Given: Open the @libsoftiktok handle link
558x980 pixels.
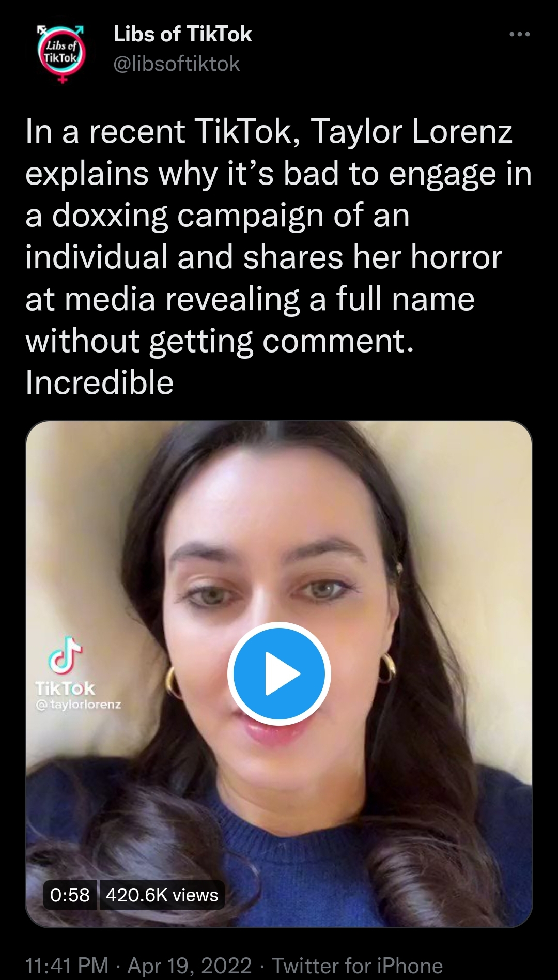Looking at the screenshot, I should tap(176, 64).
